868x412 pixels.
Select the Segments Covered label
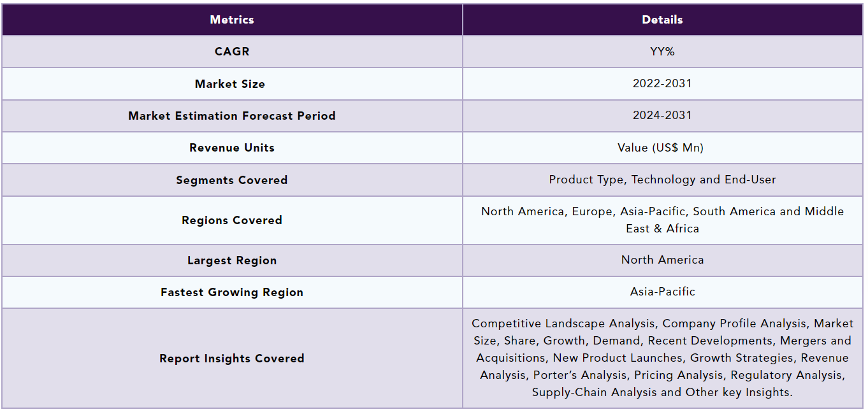(232, 180)
